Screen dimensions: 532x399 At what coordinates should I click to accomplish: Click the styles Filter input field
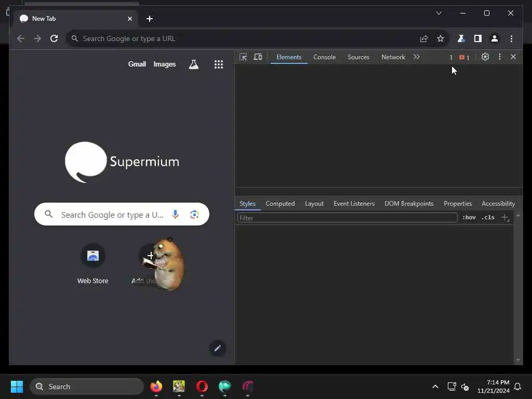(x=347, y=218)
